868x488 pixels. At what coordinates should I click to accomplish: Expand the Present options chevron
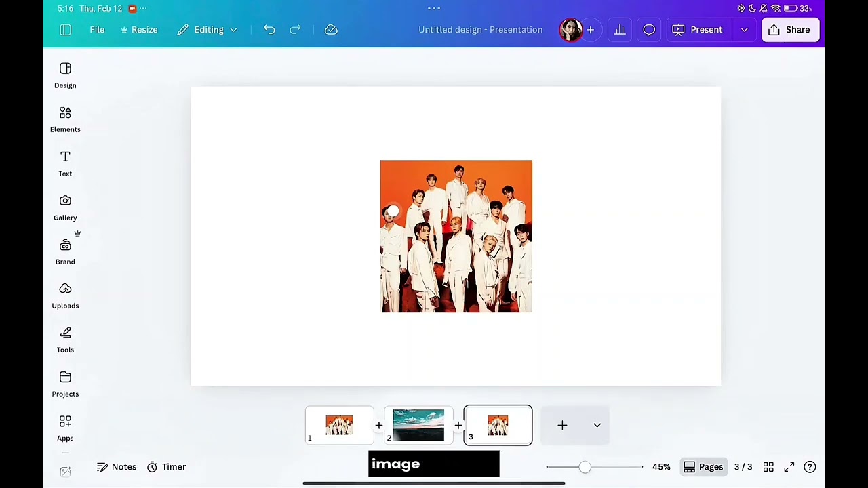(744, 30)
